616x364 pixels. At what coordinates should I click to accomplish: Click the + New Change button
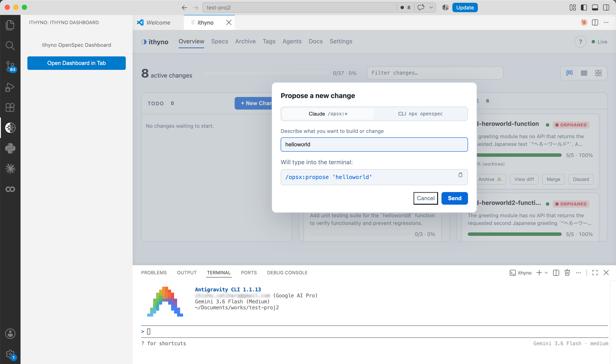(253, 103)
